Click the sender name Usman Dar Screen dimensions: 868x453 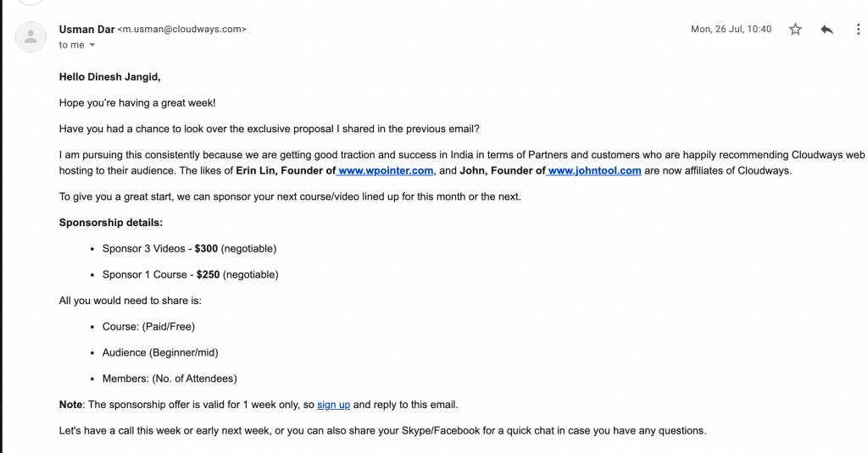click(86, 29)
